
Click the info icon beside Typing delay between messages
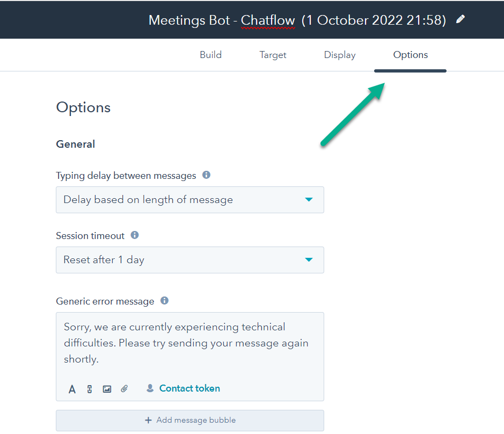click(206, 175)
